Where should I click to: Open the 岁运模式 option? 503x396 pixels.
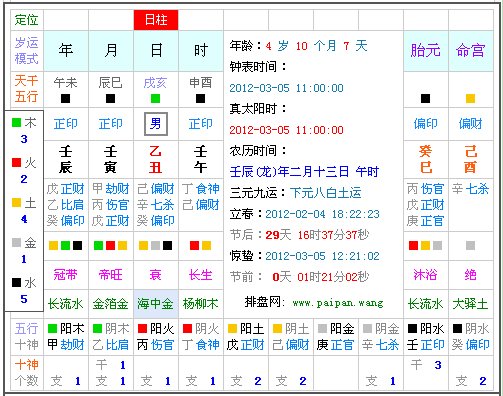tap(27, 51)
